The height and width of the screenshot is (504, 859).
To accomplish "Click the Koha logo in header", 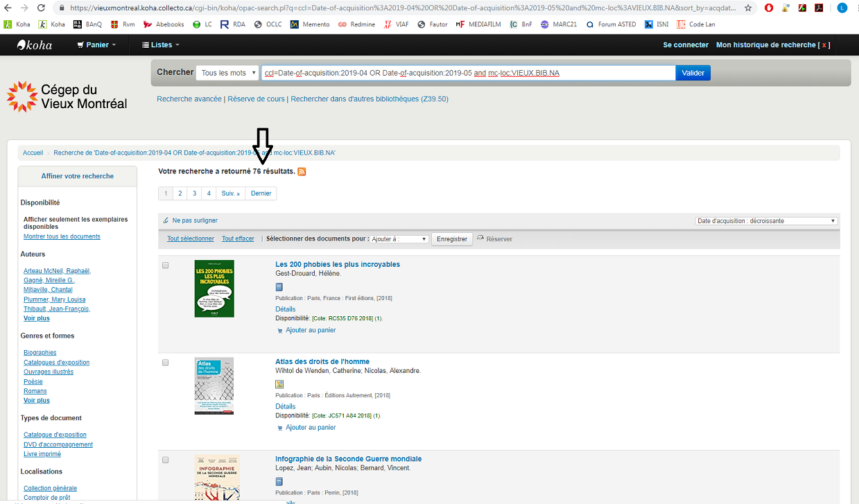I will [x=34, y=45].
